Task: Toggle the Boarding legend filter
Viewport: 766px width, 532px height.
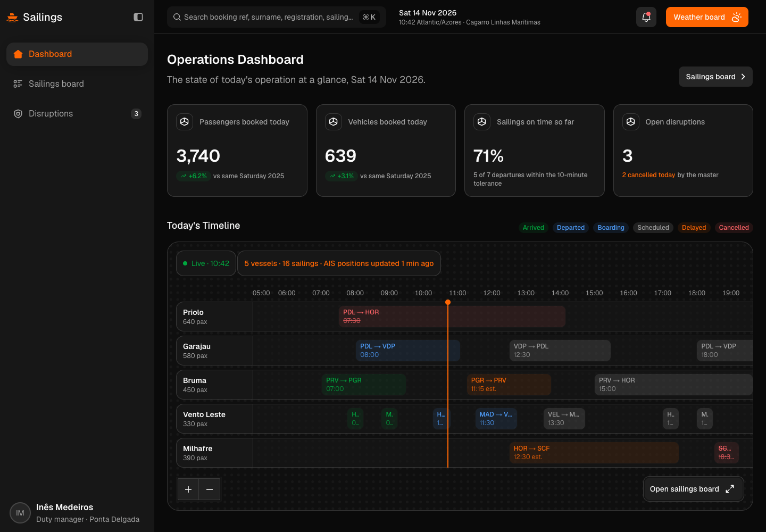Action: point(611,228)
